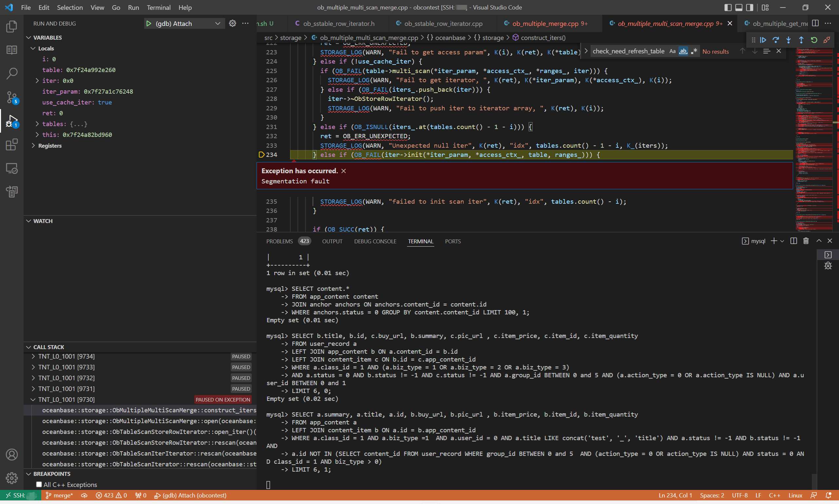
Task: Expand the Registers scope
Action: tap(33, 145)
